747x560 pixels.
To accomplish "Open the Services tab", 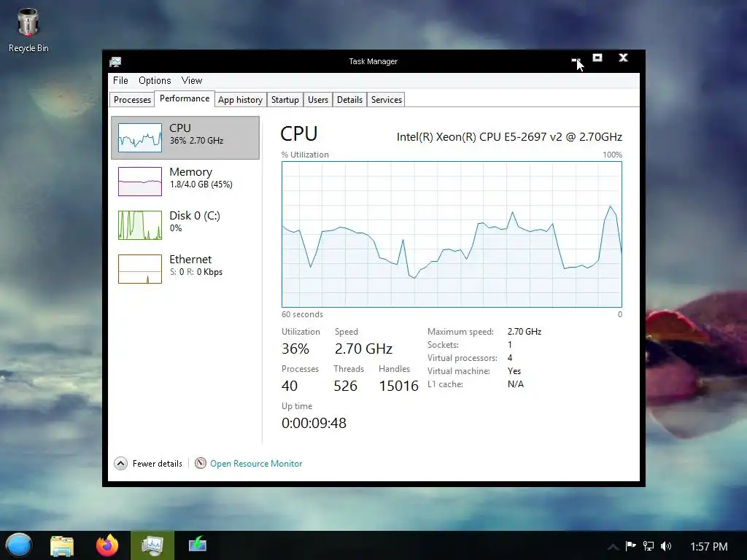I will pos(387,99).
